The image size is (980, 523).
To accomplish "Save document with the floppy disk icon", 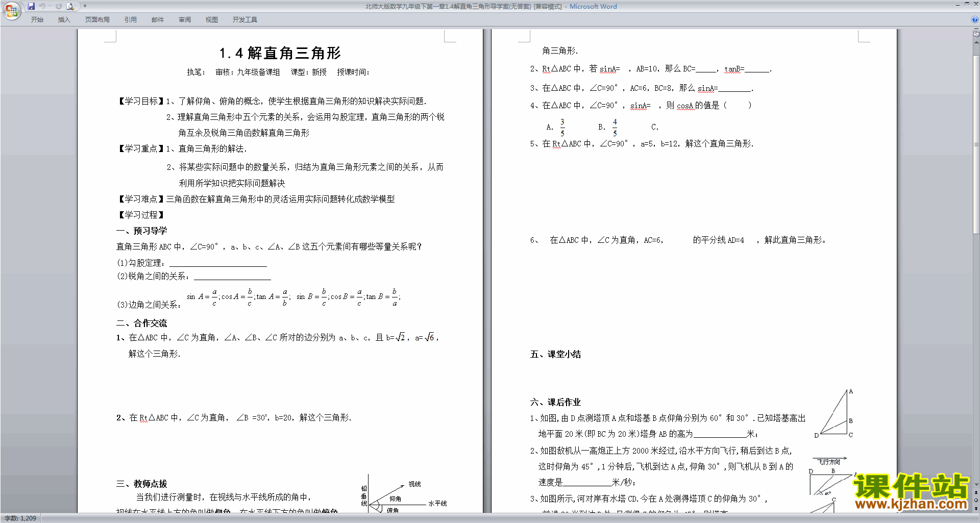I will (x=31, y=6).
